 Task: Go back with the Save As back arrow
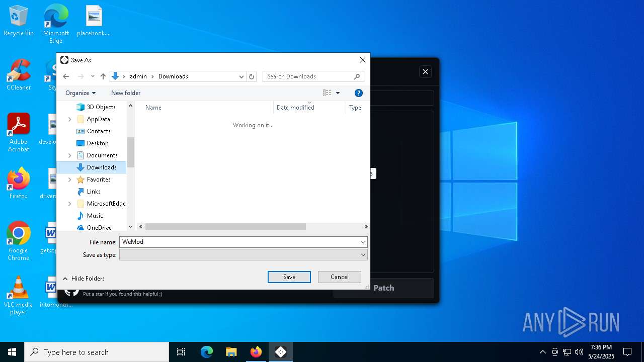click(x=66, y=76)
